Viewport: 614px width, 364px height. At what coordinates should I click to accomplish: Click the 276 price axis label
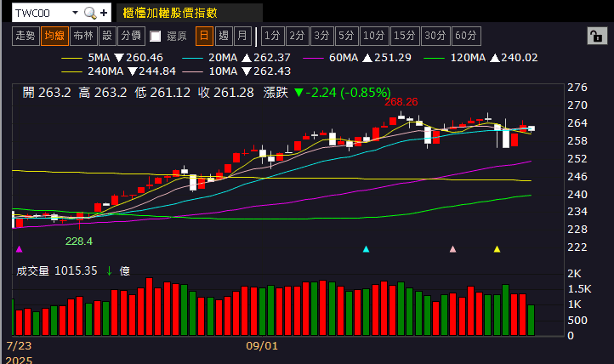coord(577,88)
